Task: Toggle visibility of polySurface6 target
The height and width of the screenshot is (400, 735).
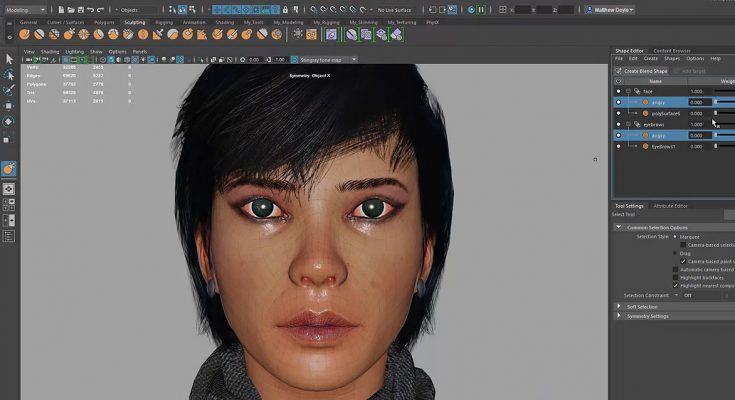Action: pos(618,113)
